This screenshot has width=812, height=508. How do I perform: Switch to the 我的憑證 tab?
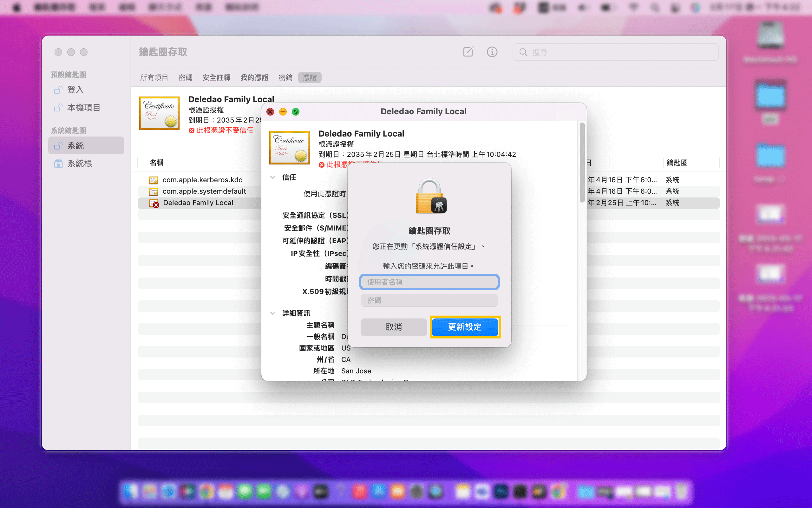pyautogui.click(x=254, y=77)
